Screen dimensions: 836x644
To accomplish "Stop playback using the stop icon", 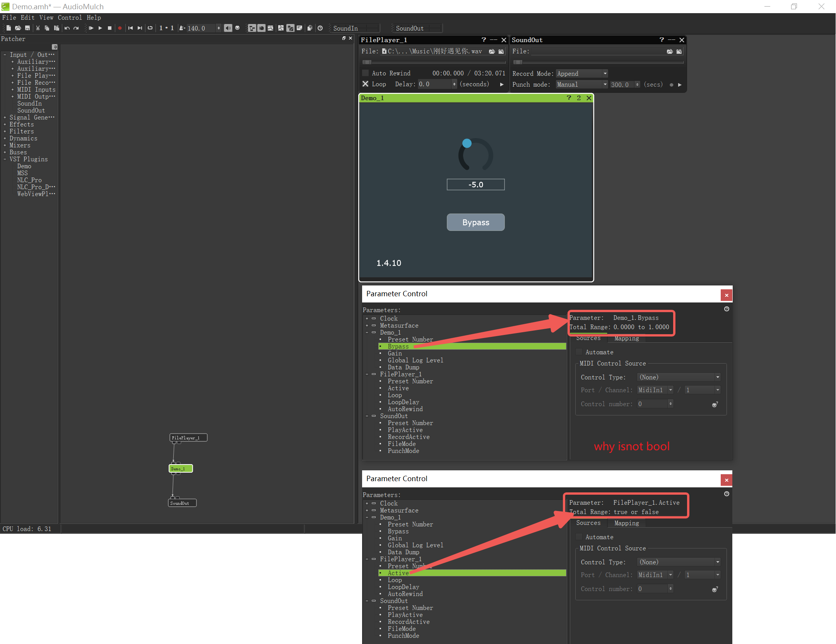I will (109, 28).
